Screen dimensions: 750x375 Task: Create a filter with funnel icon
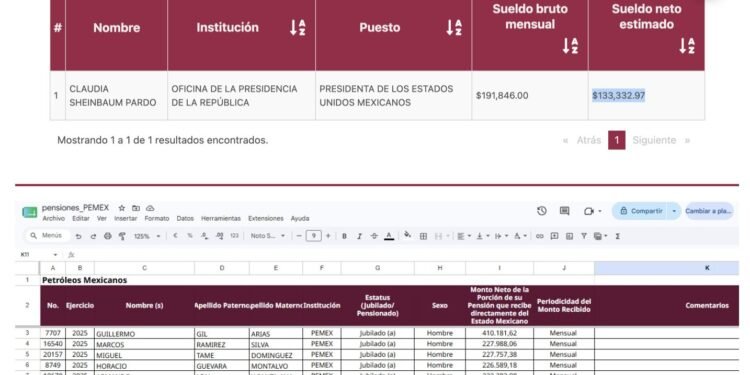click(x=584, y=236)
